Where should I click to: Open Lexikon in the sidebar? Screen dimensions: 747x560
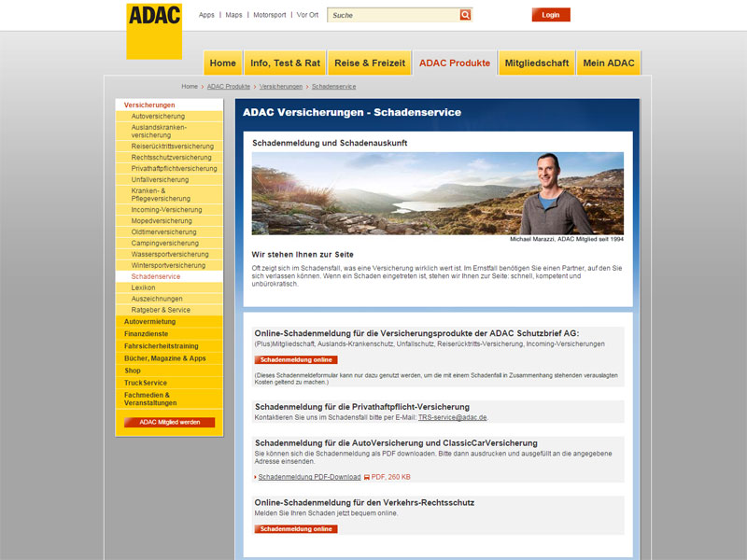point(169,287)
